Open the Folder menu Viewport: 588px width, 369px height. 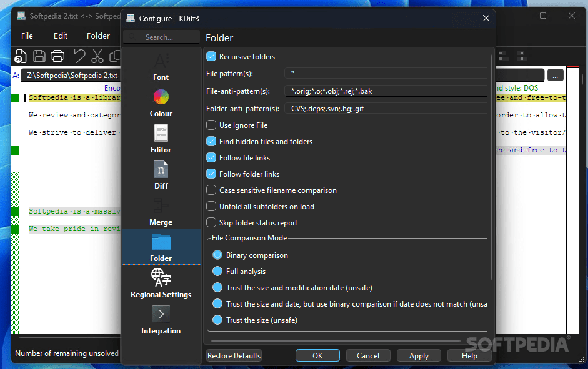click(x=98, y=36)
